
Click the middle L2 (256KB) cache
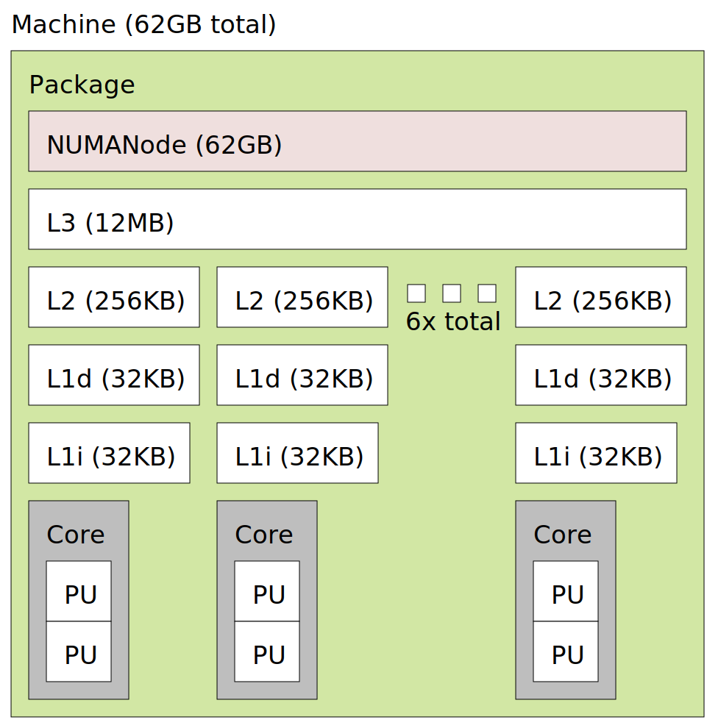[302, 297]
